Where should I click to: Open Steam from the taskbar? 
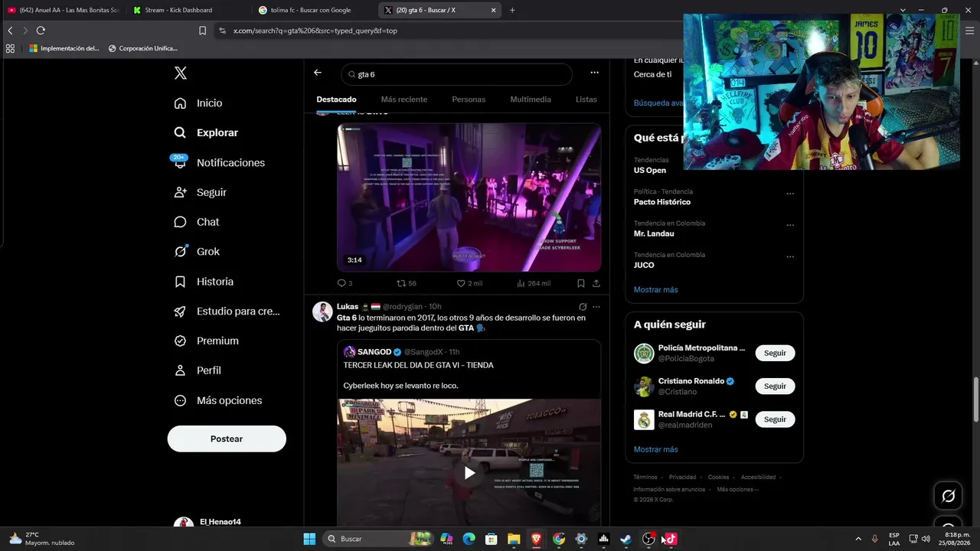(626, 539)
